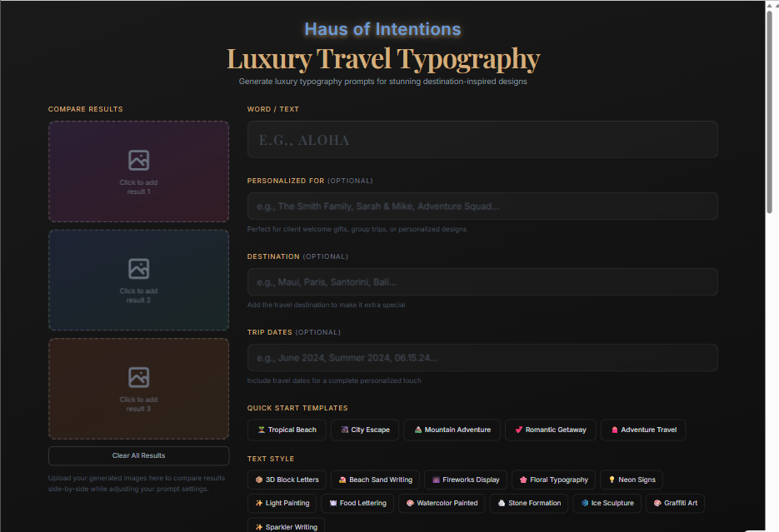This screenshot has width=779, height=532.
Task: Click hint 'Perfect for client welcome gifts' text
Action: click(x=357, y=229)
